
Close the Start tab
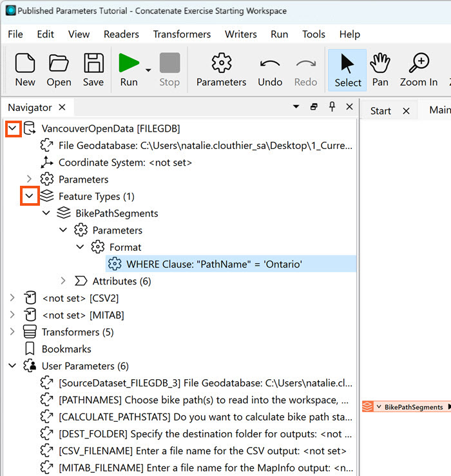click(x=406, y=111)
